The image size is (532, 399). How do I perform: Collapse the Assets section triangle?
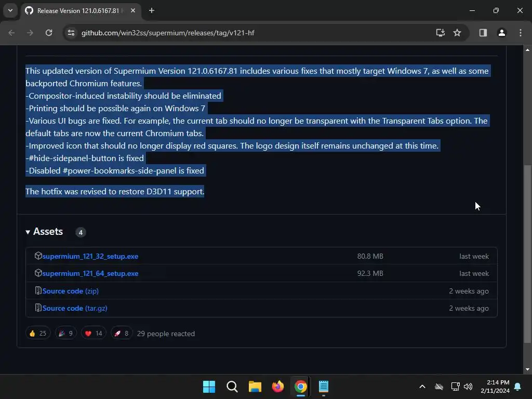[28, 232]
